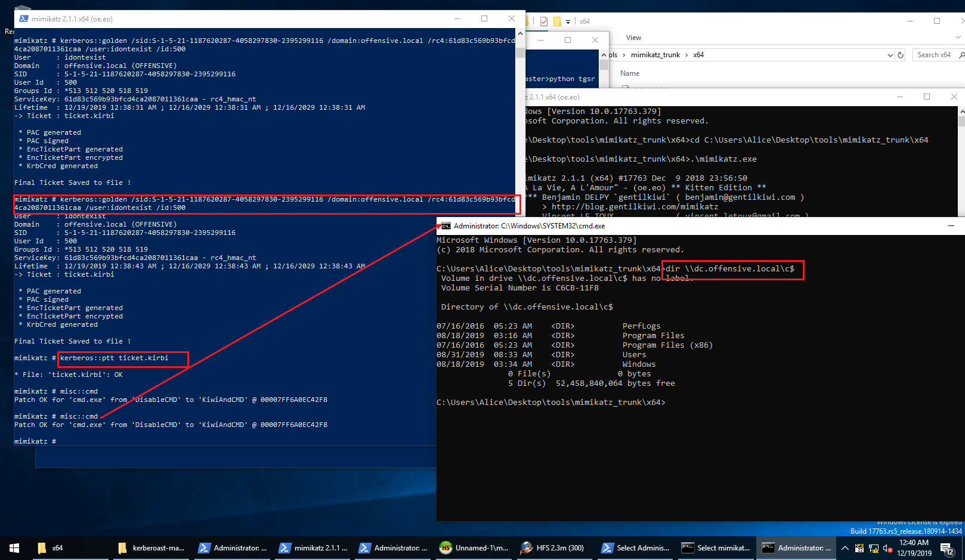This screenshot has height=560, width=965.
Task: Click 'Directory of \\dc.offensive.local\c$' line
Action: [x=527, y=307]
